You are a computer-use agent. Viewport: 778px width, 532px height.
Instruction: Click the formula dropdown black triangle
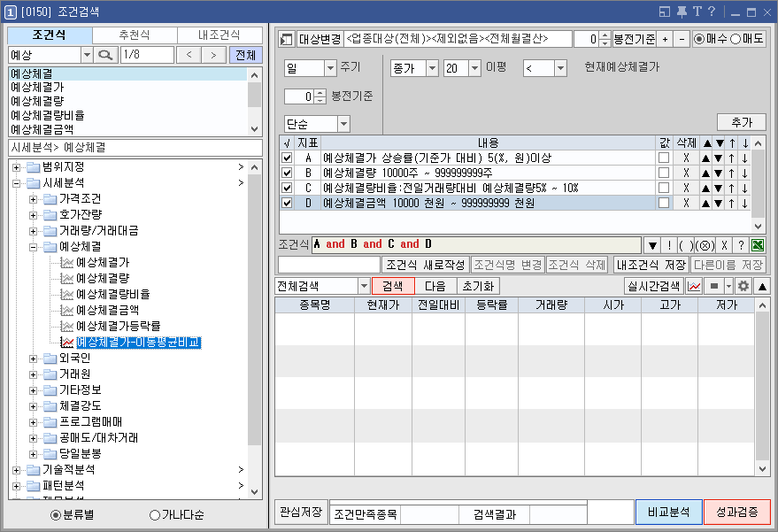click(x=652, y=244)
